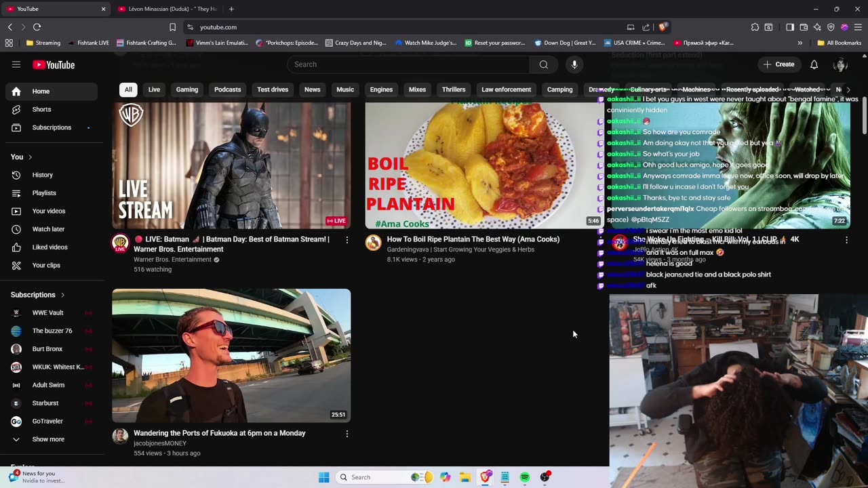The height and width of the screenshot is (488, 868).
Task: Launch Spotify from the taskbar
Action: click(525, 477)
